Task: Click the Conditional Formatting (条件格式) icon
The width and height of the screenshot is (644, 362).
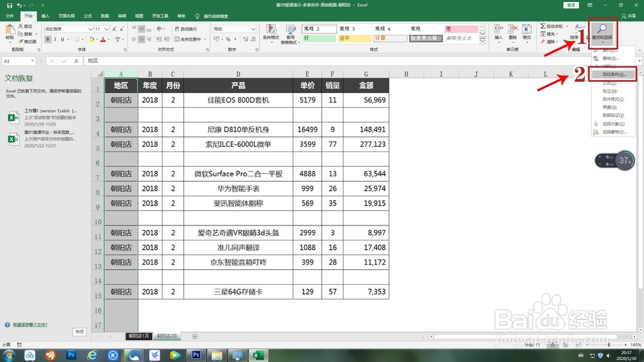Action: coord(270,30)
